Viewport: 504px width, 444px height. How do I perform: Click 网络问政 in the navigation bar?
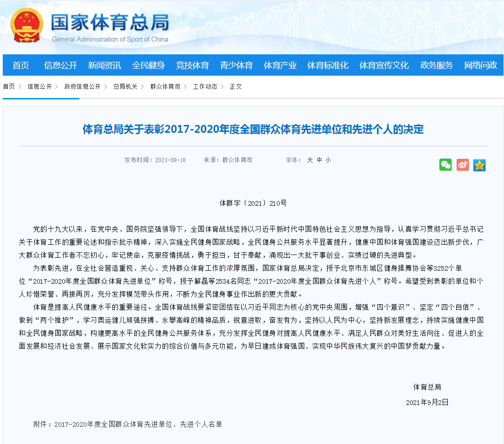click(x=480, y=65)
